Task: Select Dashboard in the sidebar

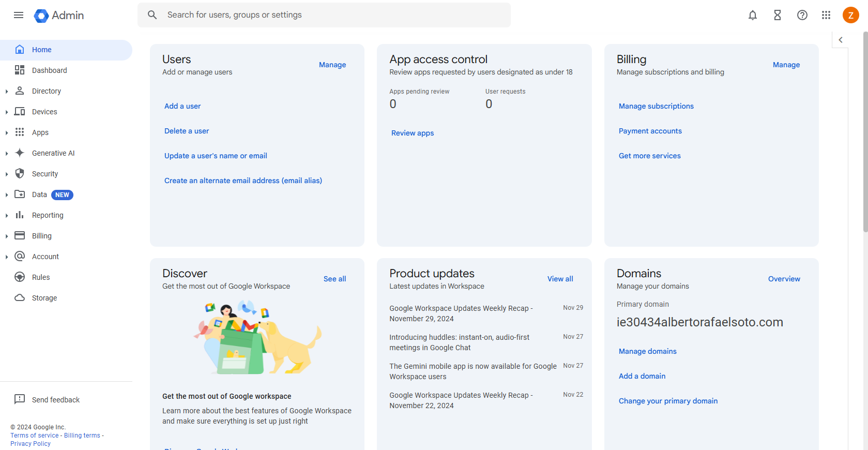Action: (49, 70)
